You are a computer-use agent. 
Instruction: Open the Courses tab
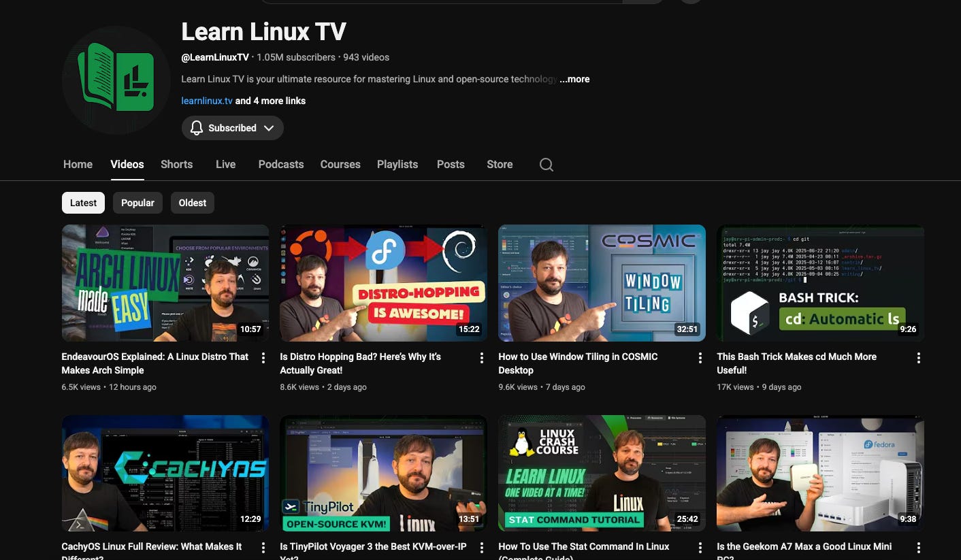(x=340, y=165)
